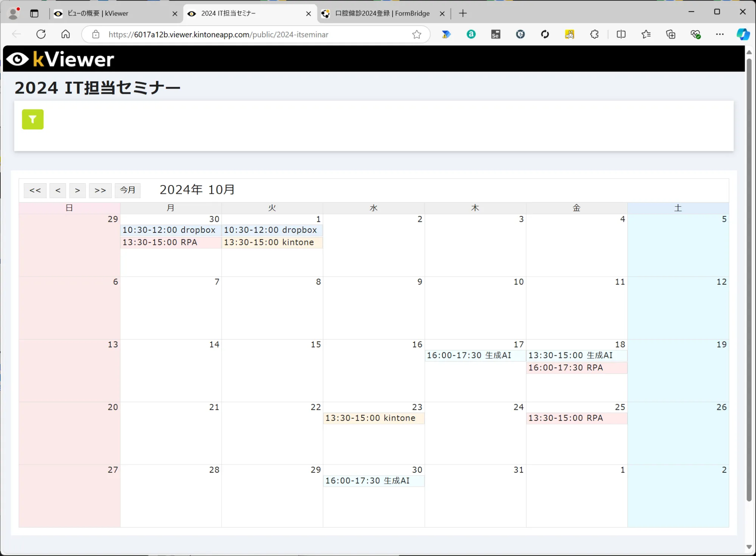Switch to 口腔健診2024登録 FormBridge tab
This screenshot has width=756, height=556.
[382, 14]
